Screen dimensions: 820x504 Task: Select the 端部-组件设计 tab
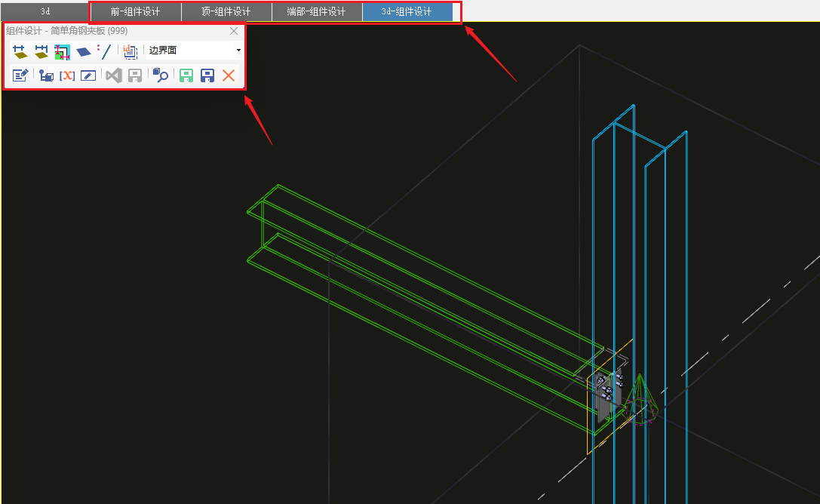click(316, 12)
